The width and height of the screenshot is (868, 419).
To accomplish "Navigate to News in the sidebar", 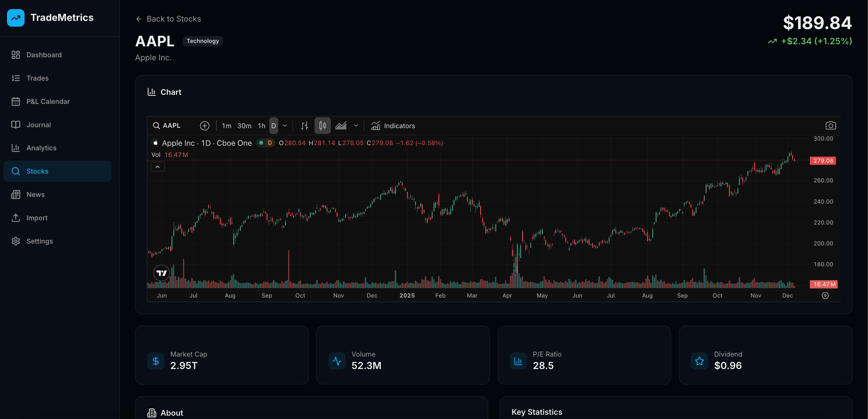I will (x=35, y=194).
